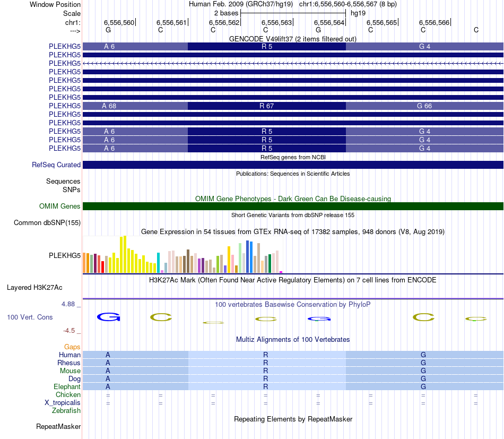Select the Zebrafish alignment row label

(x=66, y=411)
